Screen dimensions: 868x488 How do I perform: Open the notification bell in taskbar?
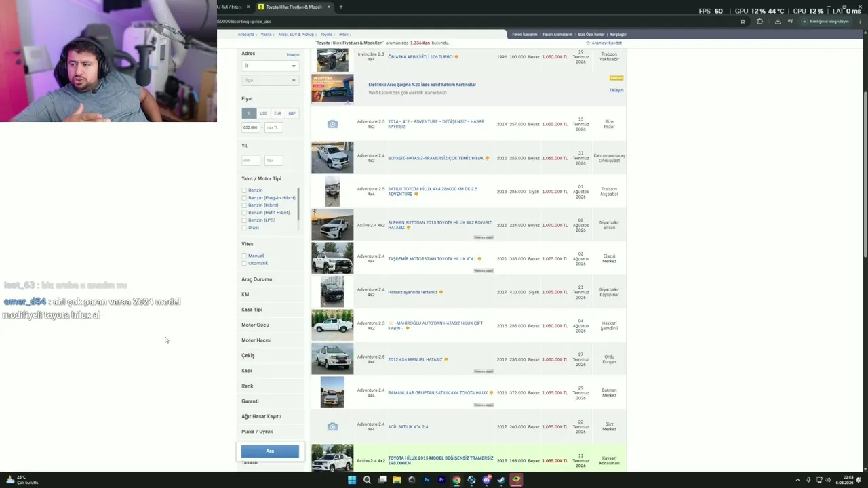coord(859,480)
